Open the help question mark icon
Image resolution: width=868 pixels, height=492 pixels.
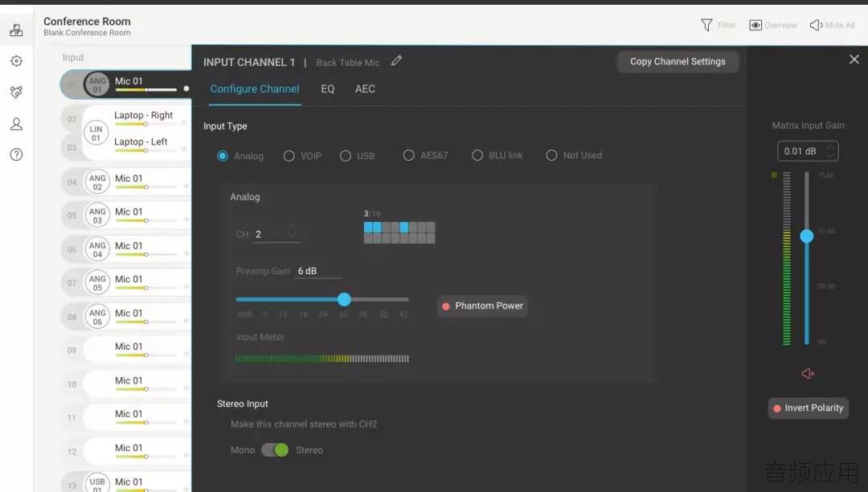pos(16,154)
